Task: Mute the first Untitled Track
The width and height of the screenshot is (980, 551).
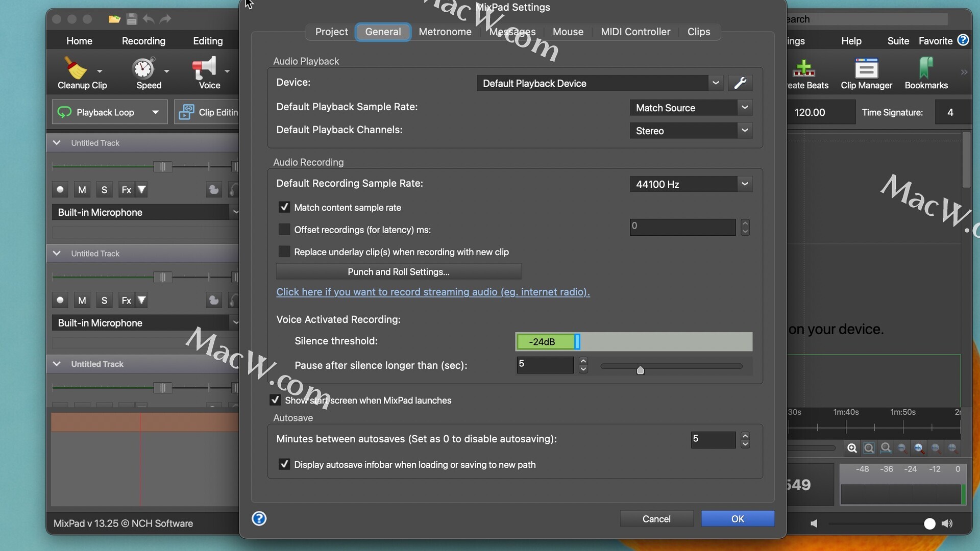Action: 82,190
